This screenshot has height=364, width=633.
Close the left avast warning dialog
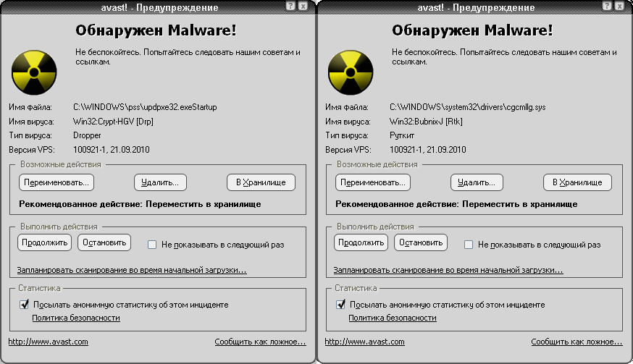click(302, 6)
